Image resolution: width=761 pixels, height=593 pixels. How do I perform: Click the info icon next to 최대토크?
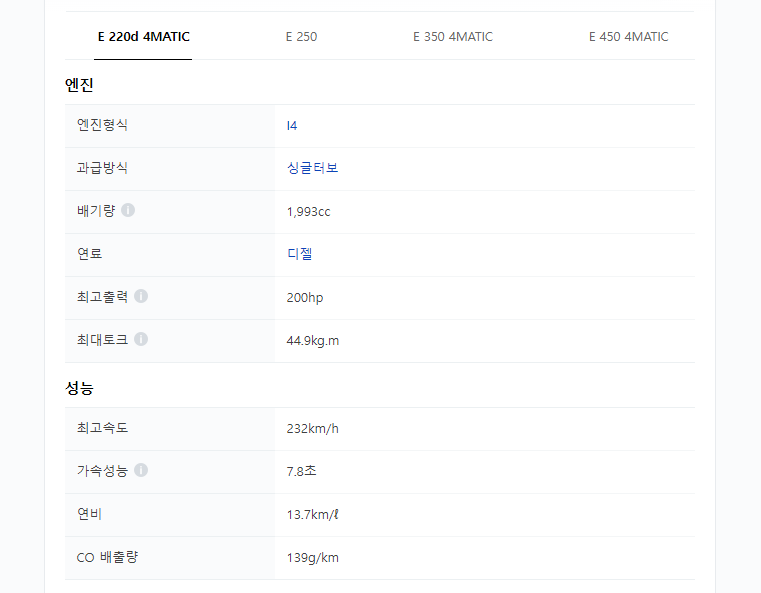[141, 339]
